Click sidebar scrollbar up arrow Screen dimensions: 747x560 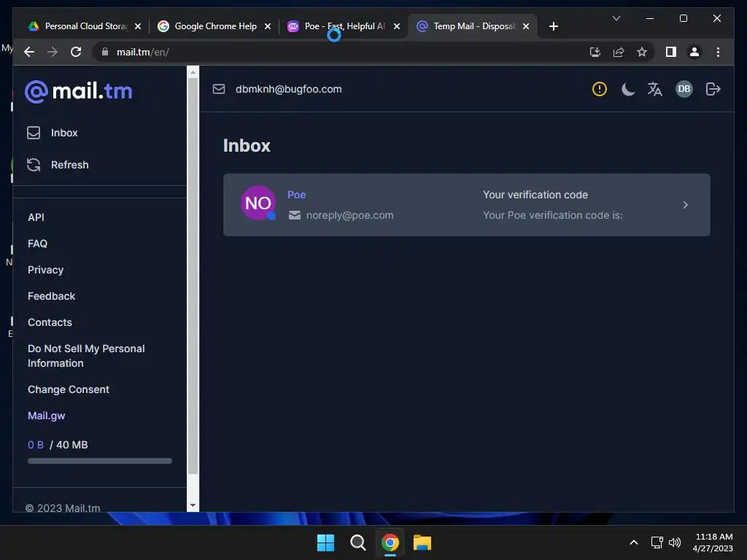(193, 73)
